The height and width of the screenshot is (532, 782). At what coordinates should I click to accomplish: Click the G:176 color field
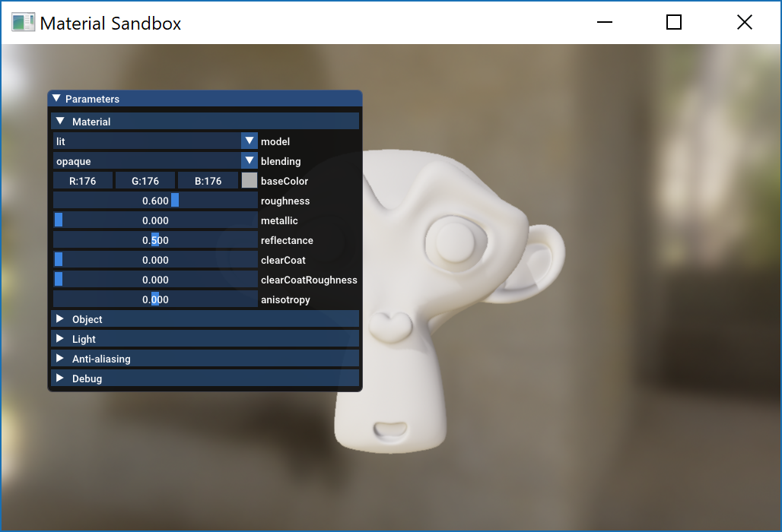(x=145, y=181)
